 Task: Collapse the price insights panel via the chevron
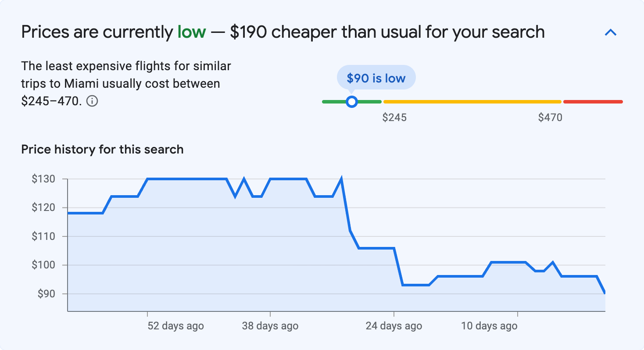coord(610,32)
